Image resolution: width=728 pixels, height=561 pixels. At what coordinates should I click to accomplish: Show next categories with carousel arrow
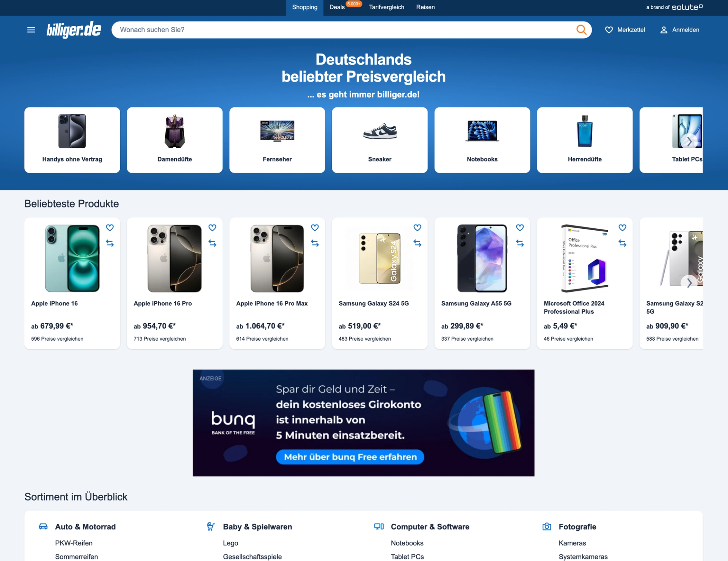(x=689, y=141)
